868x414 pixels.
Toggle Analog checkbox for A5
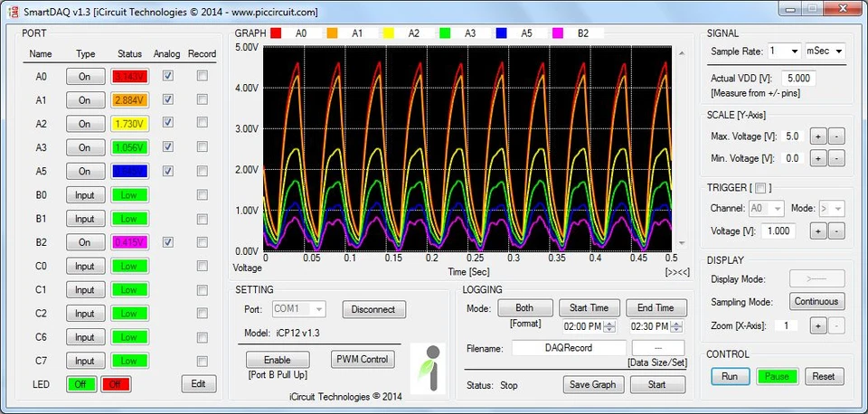coord(168,171)
